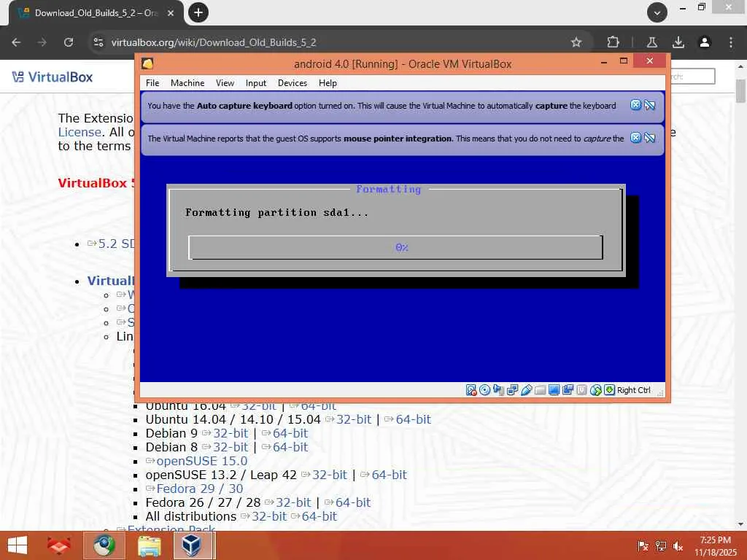Click the browser Forward button
The image size is (747, 560).
coord(42,42)
